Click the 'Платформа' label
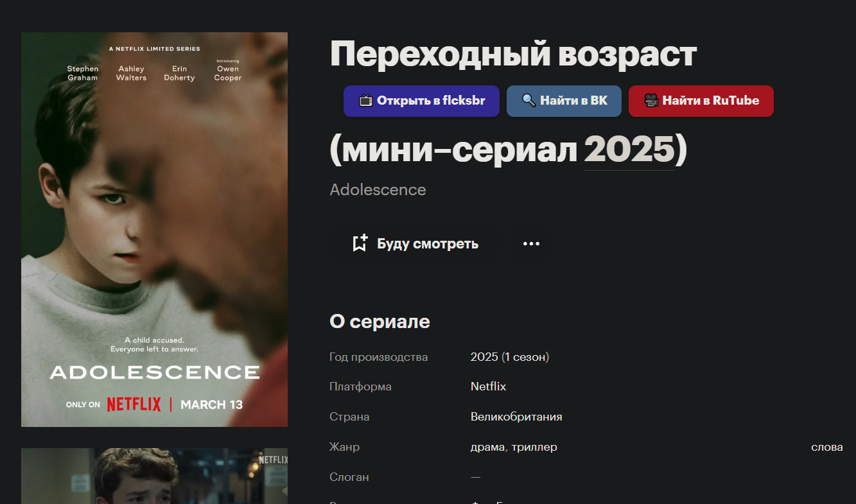The height and width of the screenshot is (504, 856). (x=360, y=387)
